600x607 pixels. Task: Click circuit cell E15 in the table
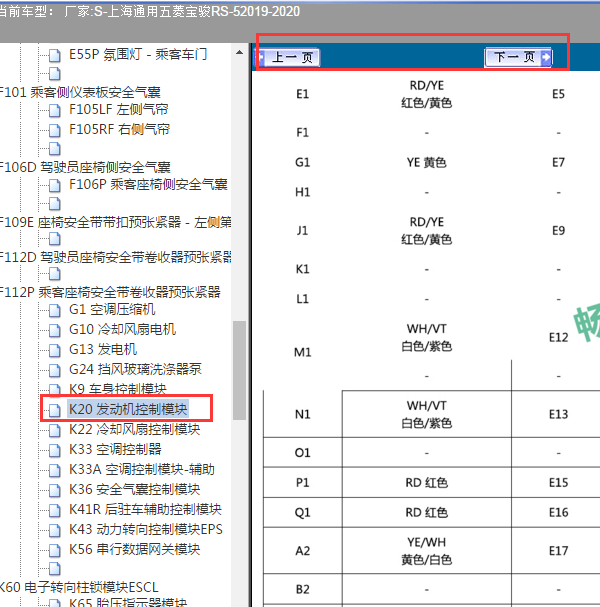coord(558,482)
